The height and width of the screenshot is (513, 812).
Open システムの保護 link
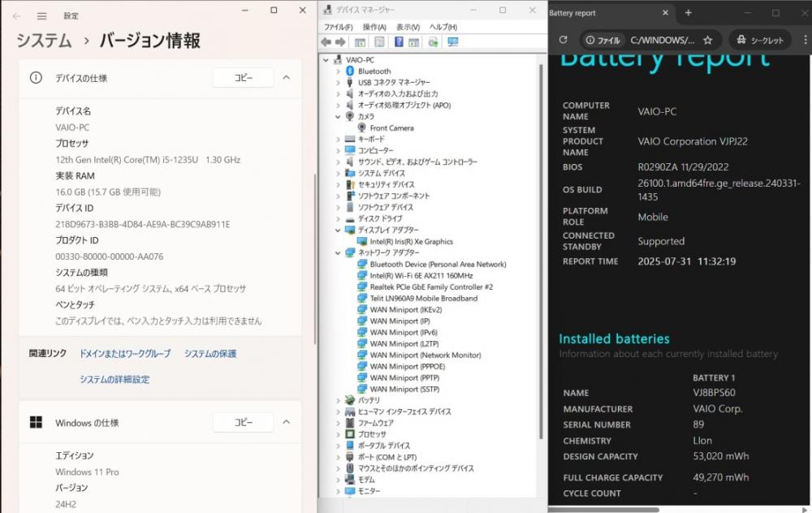tap(210, 354)
